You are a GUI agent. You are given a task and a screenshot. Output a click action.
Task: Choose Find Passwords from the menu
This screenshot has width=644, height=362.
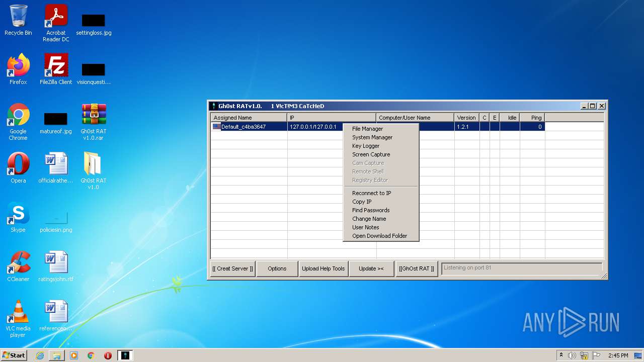(381, 210)
